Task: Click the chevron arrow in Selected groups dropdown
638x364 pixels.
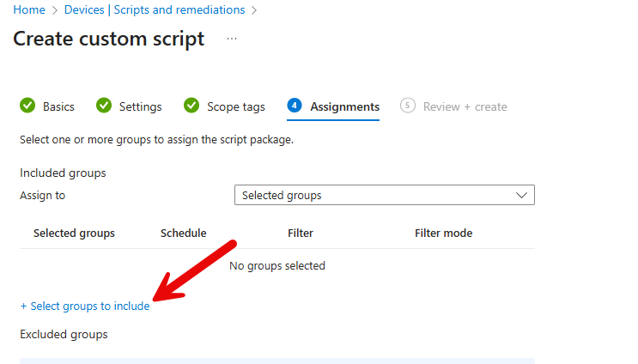Action: click(521, 195)
